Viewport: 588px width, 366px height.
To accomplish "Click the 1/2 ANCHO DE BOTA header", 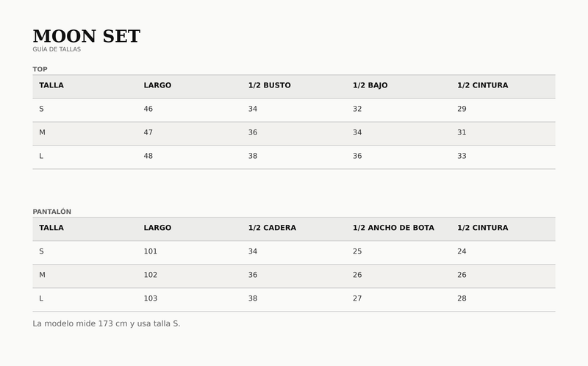I will coord(393,228).
